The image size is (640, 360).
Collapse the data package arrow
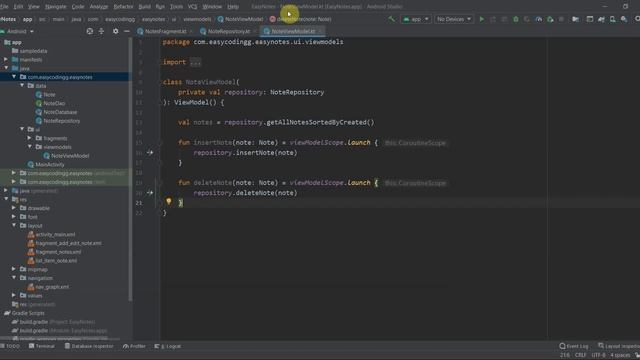(22, 86)
